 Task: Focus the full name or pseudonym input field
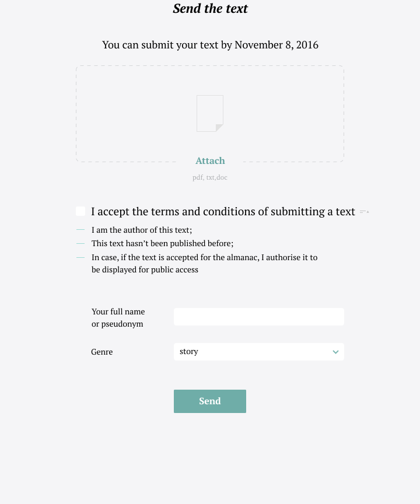click(x=258, y=317)
